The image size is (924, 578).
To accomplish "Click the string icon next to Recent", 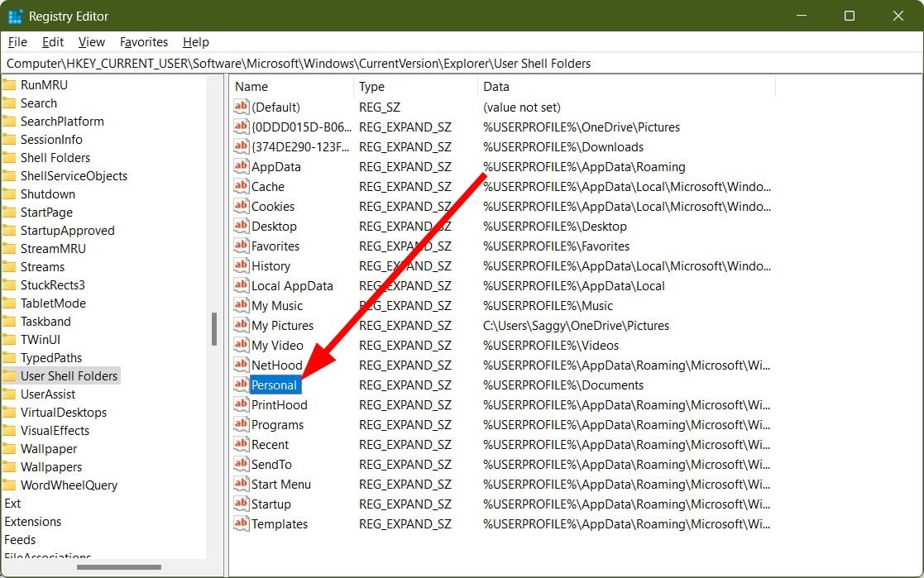I will [241, 444].
